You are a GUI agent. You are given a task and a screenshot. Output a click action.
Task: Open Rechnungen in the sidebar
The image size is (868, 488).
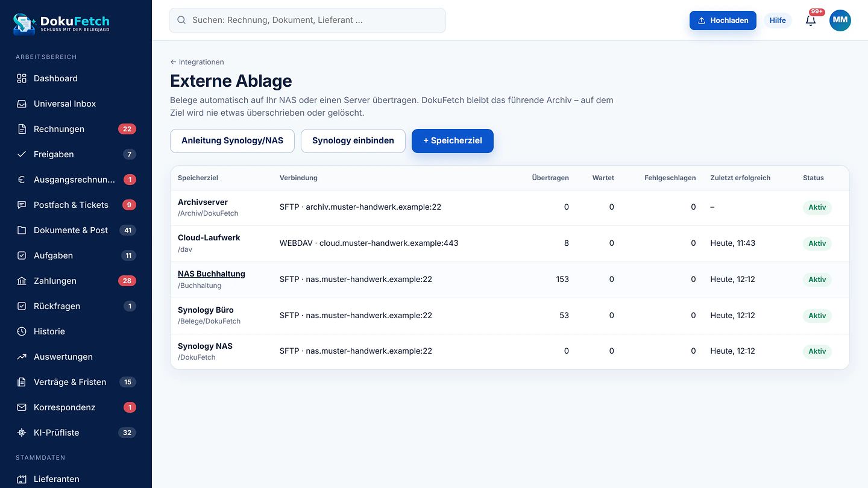[76, 129]
